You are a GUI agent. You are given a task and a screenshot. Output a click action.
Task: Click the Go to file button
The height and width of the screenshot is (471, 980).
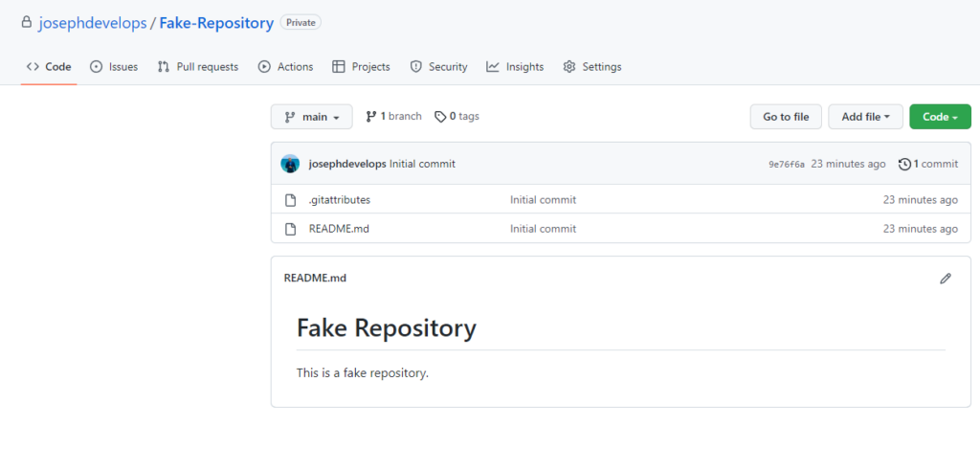[x=786, y=117]
